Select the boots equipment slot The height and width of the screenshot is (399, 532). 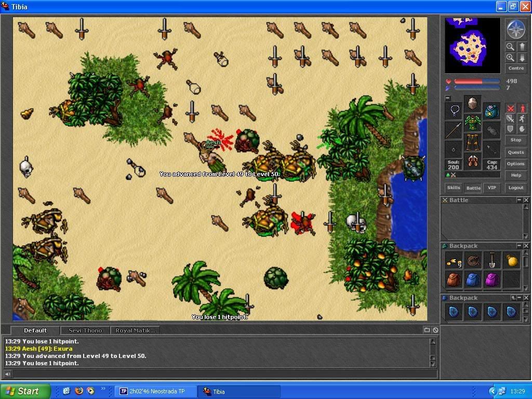(472, 162)
